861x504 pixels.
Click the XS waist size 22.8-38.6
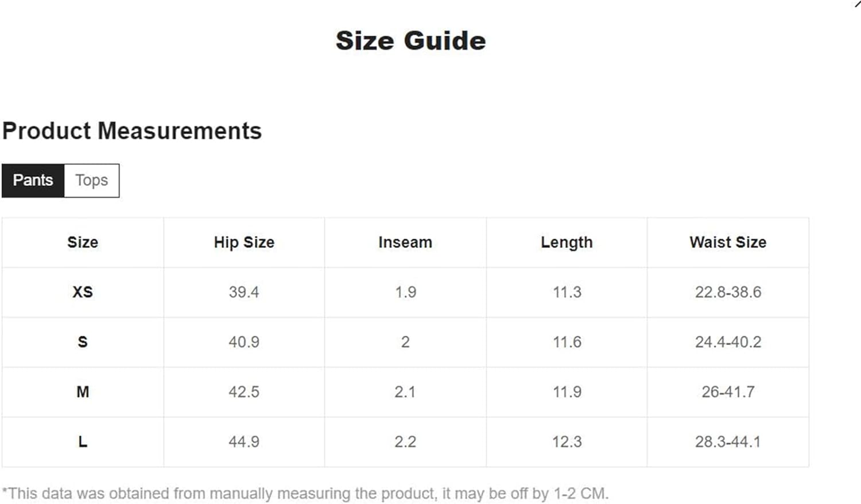point(728,292)
